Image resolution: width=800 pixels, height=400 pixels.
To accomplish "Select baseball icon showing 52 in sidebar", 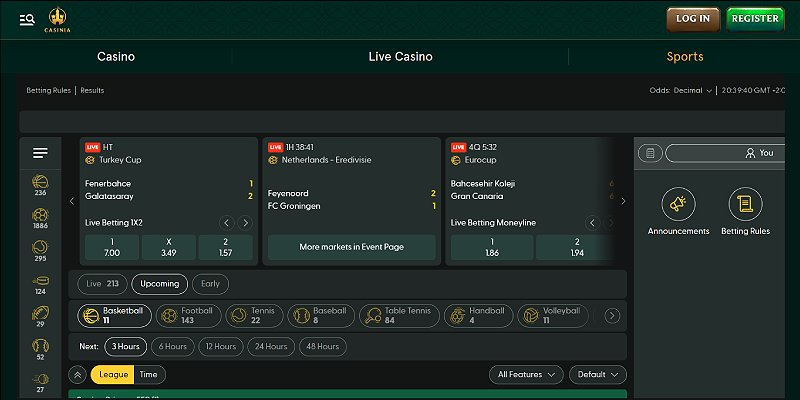I will (40, 350).
